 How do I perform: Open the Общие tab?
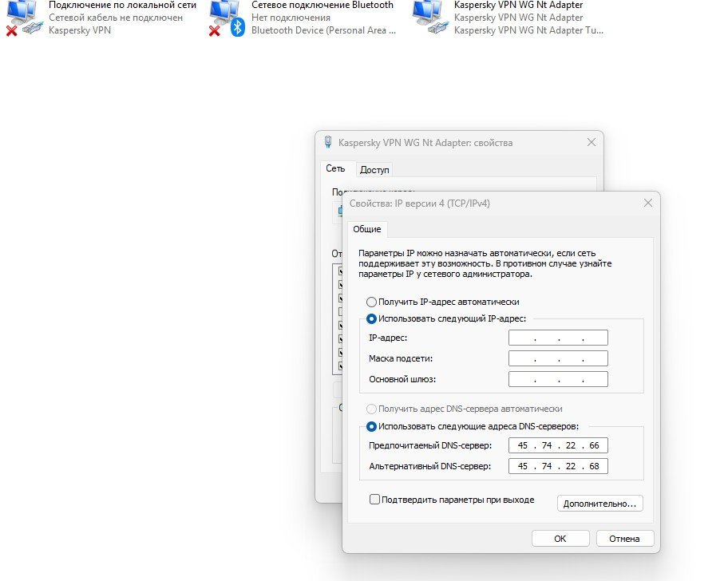[x=366, y=229]
